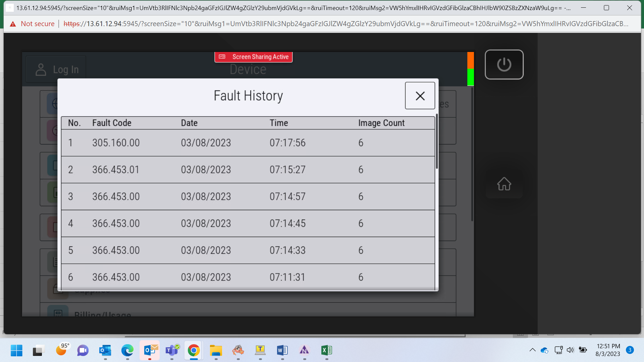The image size is (644, 362).
Task: Go to the Home screen icon
Action: point(504,184)
